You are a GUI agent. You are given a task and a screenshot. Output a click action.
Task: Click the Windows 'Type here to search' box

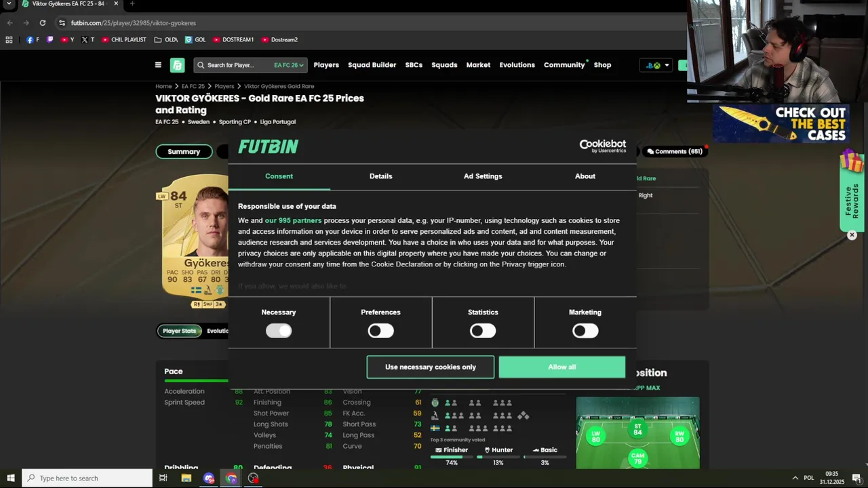87,478
